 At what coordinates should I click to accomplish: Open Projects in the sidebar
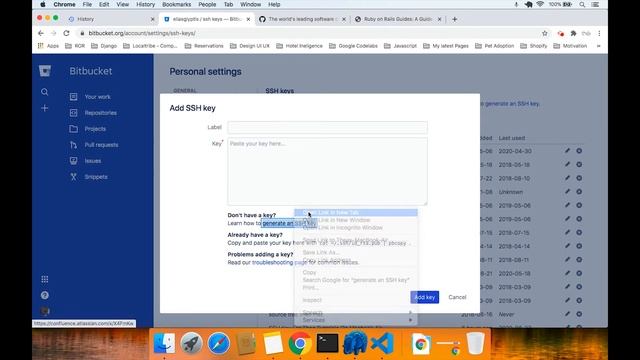[95, 129]
